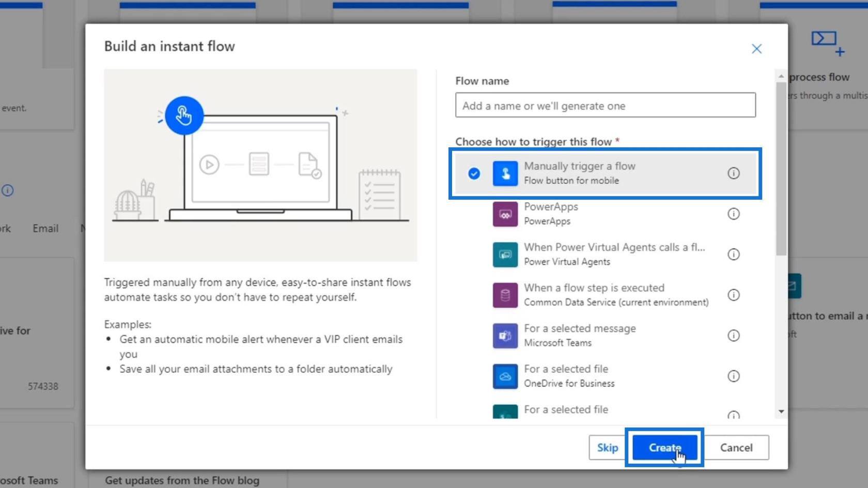The width and height of the screenshot is (868, 488).
Task: Click the instant flow illustration image
Action: click(260, 165)
